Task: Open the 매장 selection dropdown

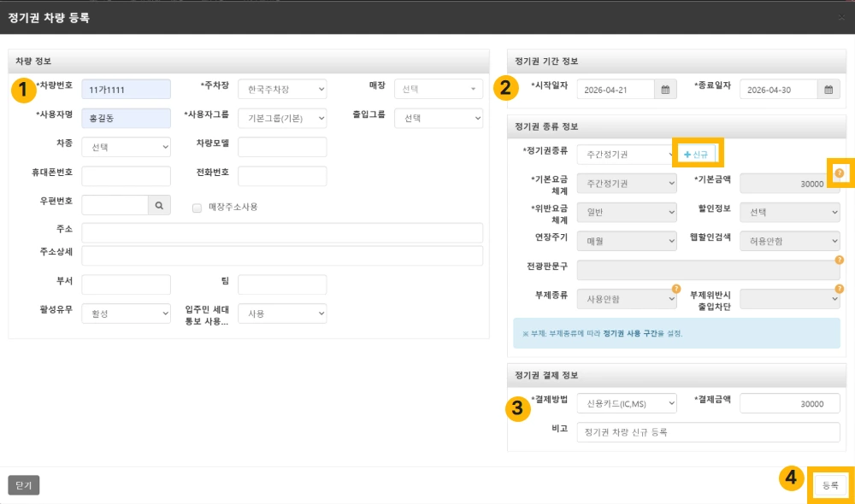Action: pos(439,90)
